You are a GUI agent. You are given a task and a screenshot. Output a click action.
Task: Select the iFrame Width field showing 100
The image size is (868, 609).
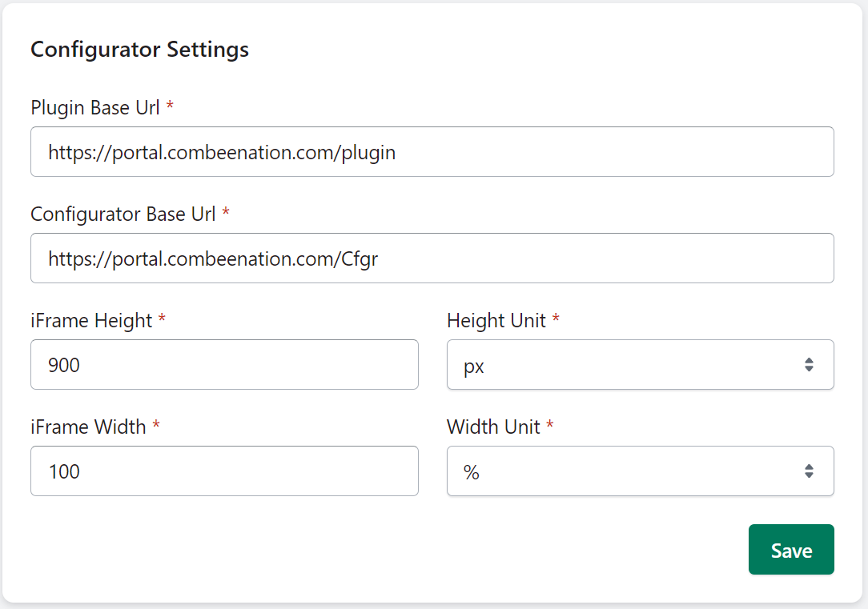coord(224,471)
